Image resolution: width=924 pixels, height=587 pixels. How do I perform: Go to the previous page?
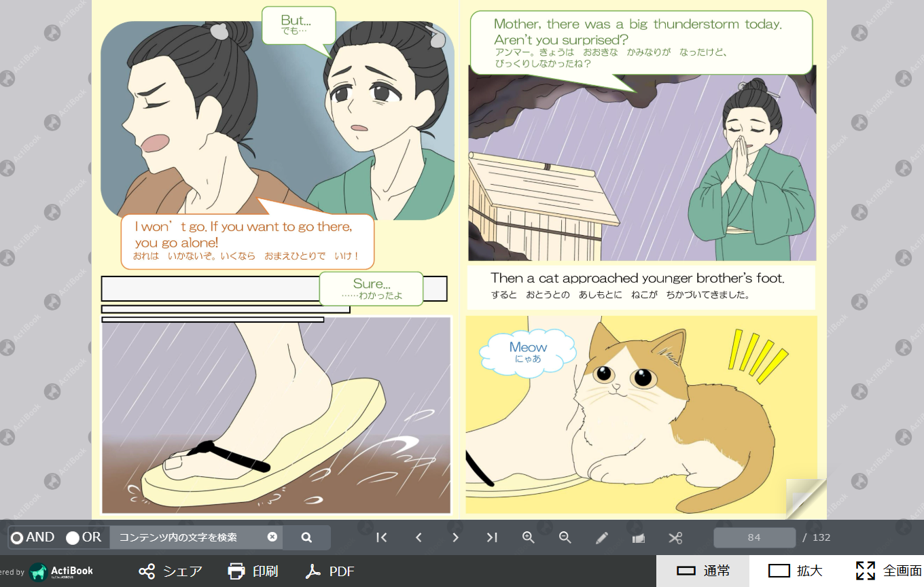(x=419, y=537)
